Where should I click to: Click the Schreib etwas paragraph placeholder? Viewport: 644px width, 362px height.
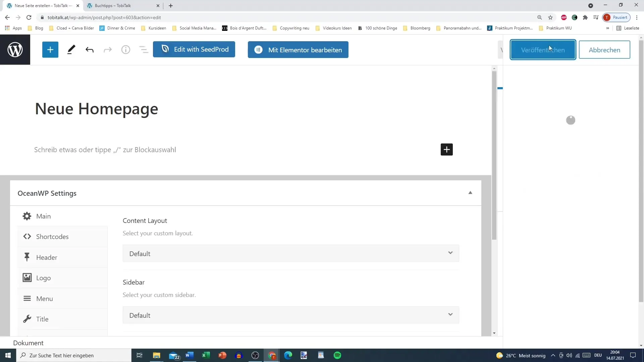[105, 150]
